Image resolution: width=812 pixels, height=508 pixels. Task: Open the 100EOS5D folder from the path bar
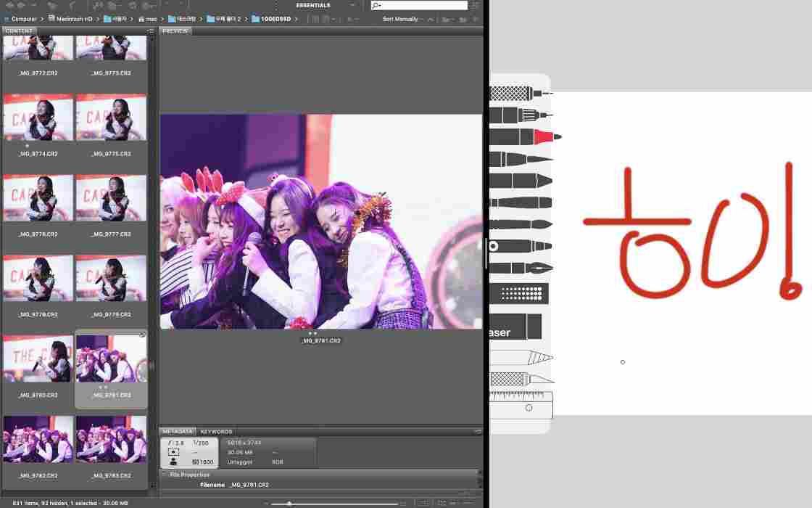pyautogui.click(x=274, y=19)
